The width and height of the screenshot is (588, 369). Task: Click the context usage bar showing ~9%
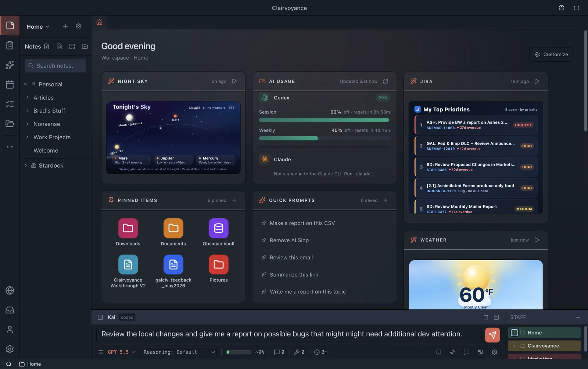point(239,352)
